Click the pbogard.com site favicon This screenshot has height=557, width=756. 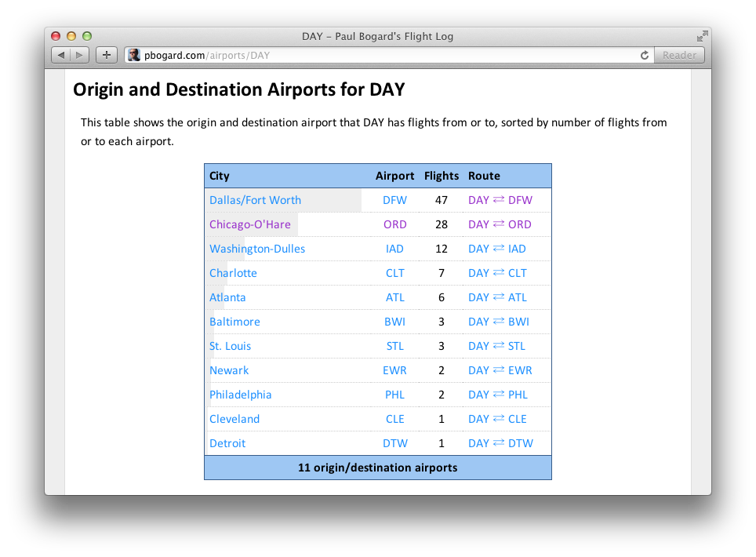[x=134, y=55]
